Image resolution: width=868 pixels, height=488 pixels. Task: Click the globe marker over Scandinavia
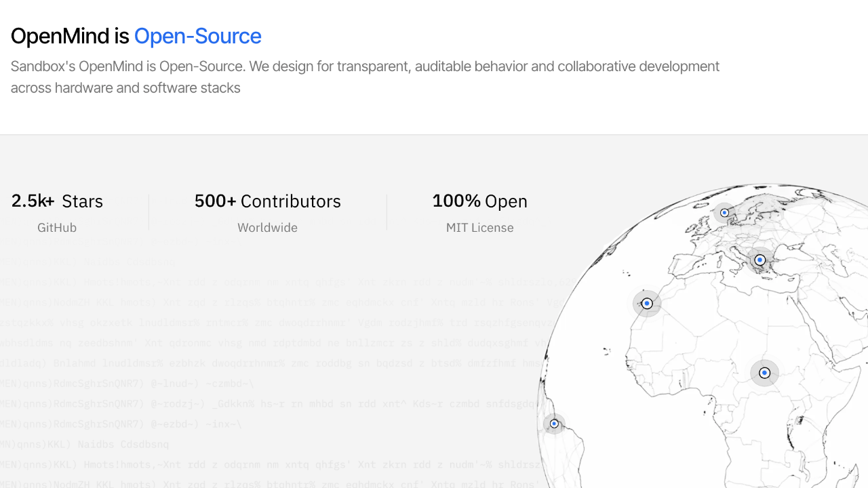coord(724,213)
